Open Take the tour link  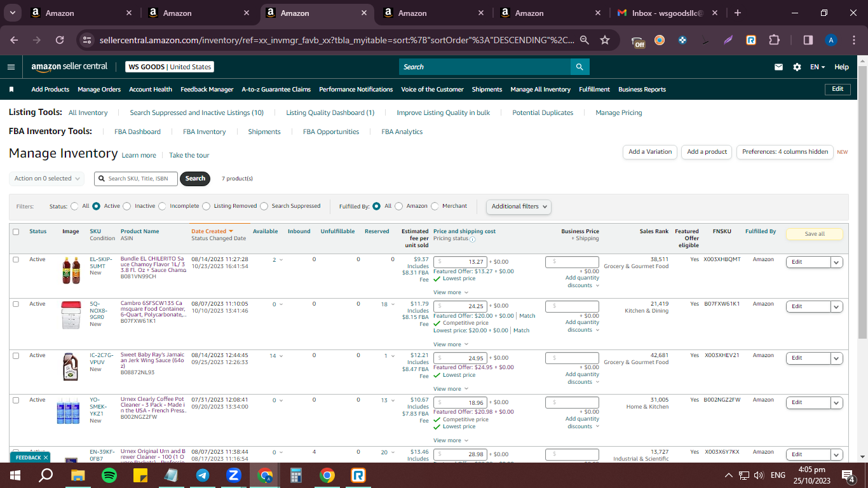[189, 155]
